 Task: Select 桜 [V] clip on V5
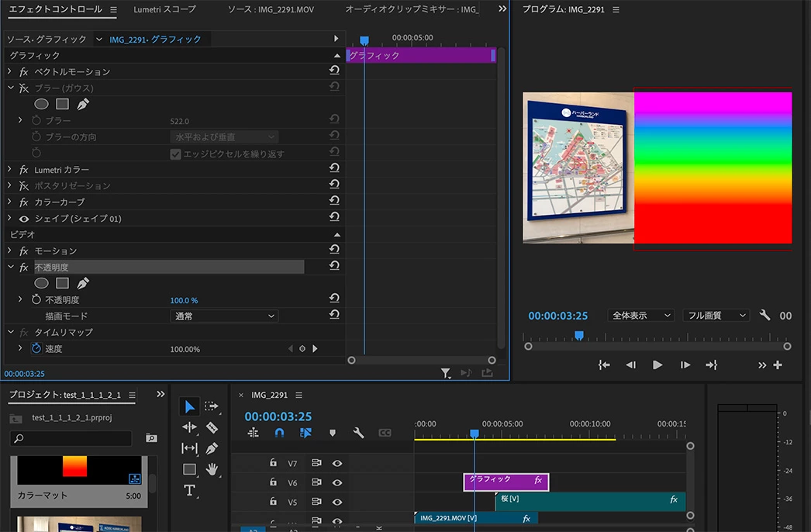(x=590, y=500)
